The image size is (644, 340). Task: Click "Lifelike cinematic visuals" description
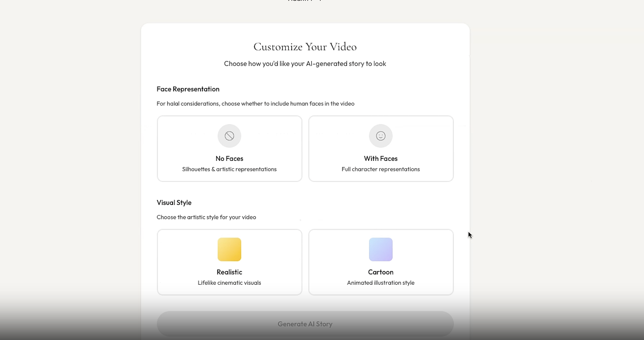pyautogui.click(x=229, y=283)
